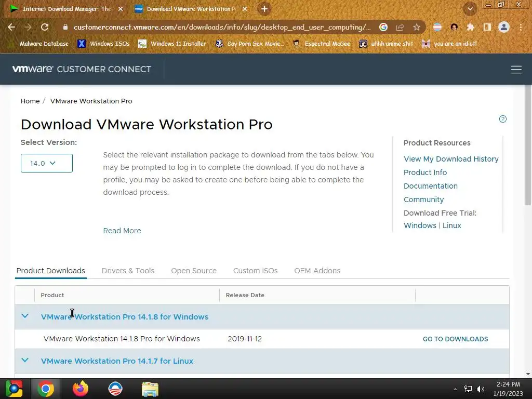
Task: Open a new browser tab
Action: [264, 9]
